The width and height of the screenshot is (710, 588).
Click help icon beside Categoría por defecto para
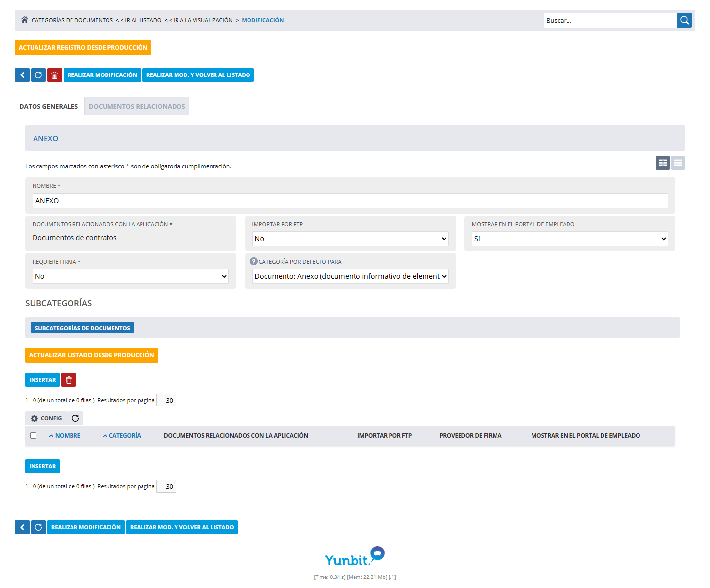pos(254,261)
